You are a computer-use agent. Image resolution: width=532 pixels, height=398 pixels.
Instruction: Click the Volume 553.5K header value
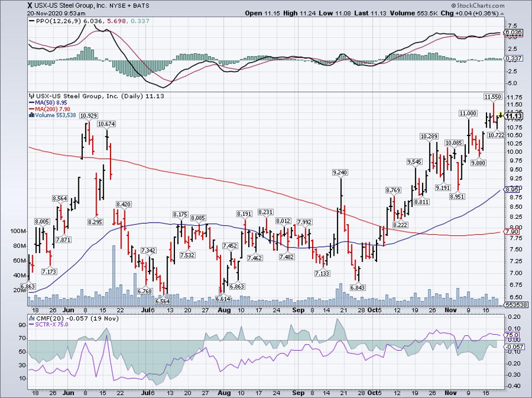point(413,13)
